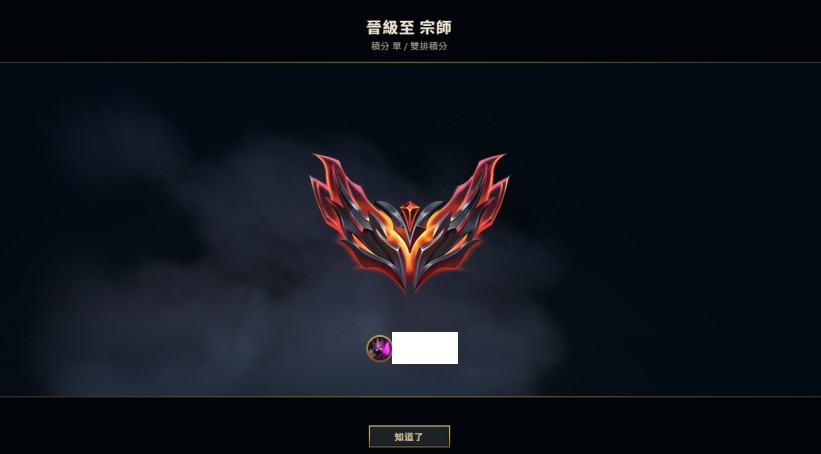Click the Grandmaster rank emblem

click(x=409, y=223)
